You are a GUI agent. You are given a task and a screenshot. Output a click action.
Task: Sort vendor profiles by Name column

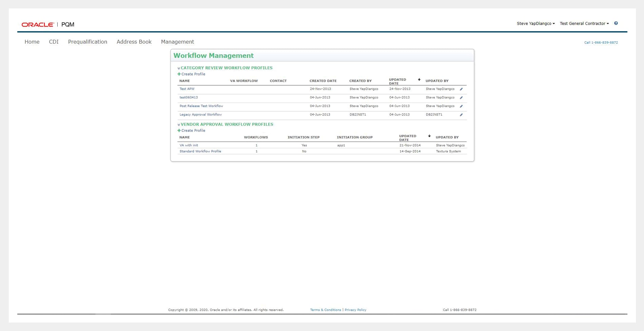pos(184,137)
